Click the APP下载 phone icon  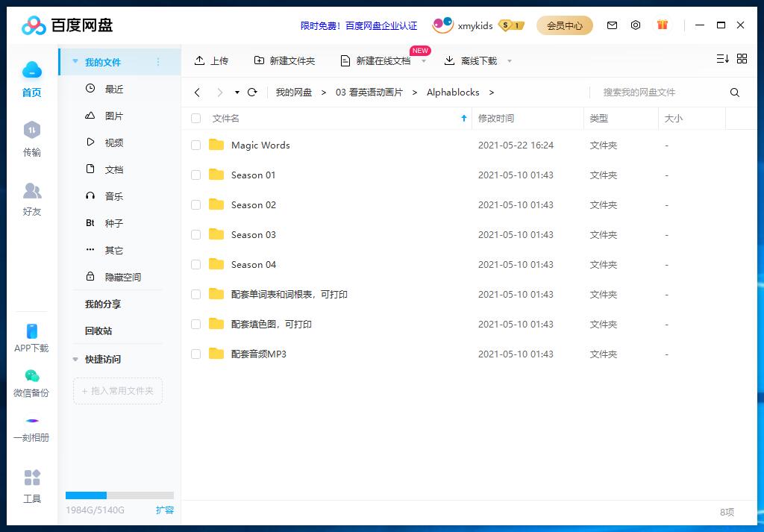point(31,331)
